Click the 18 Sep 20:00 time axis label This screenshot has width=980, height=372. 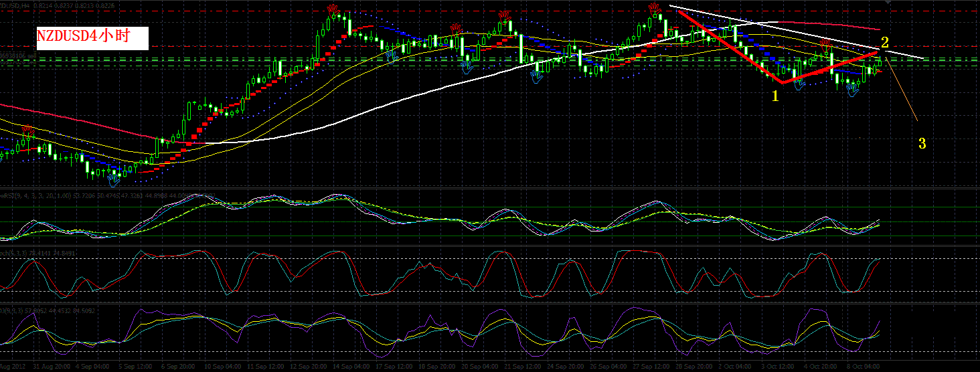(x=436, y=366)
